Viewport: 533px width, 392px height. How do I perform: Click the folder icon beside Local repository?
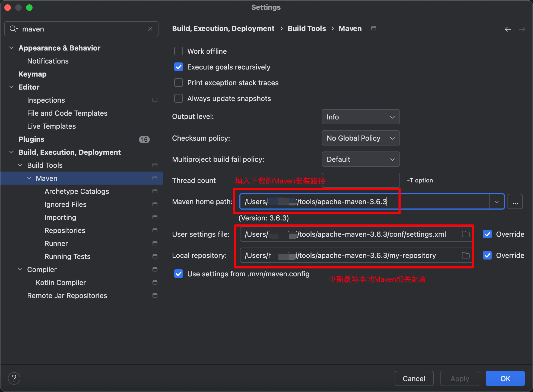pos(465,255)
